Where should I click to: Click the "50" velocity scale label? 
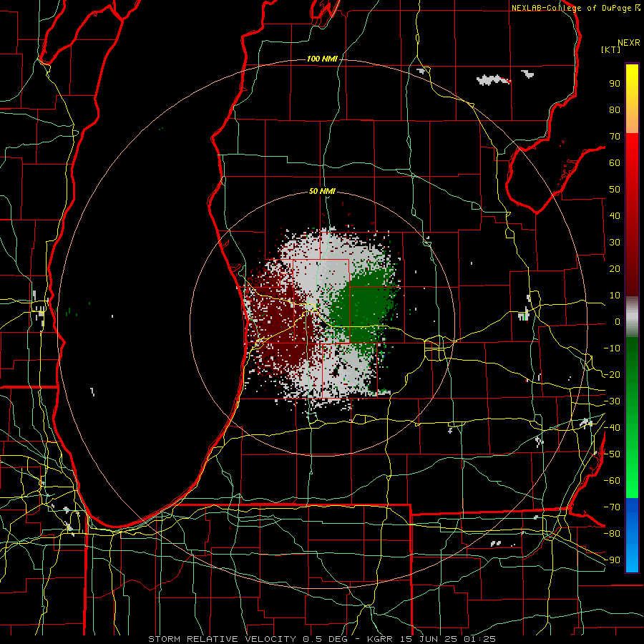tap(615, 190)
